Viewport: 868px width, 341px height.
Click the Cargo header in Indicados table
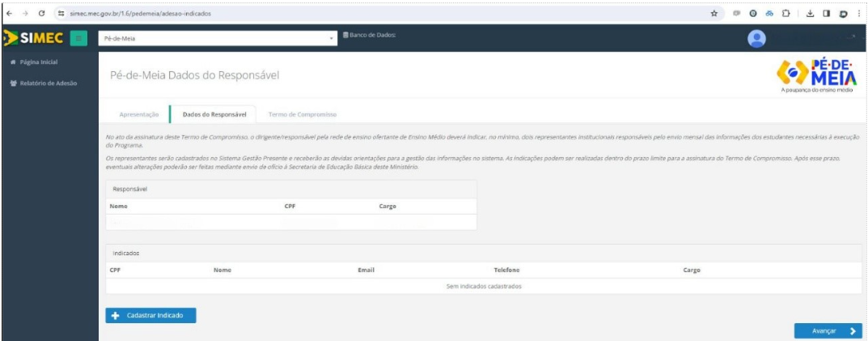point(692,270)
